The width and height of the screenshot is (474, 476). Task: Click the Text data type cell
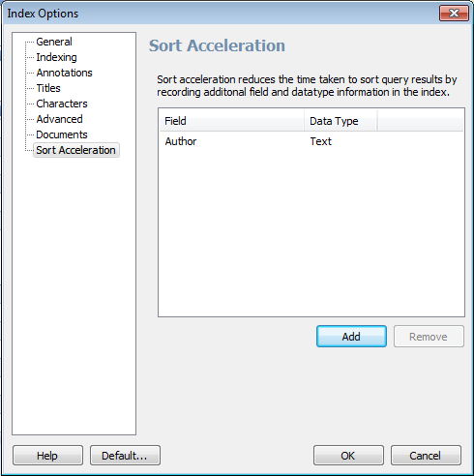point(320,141)
